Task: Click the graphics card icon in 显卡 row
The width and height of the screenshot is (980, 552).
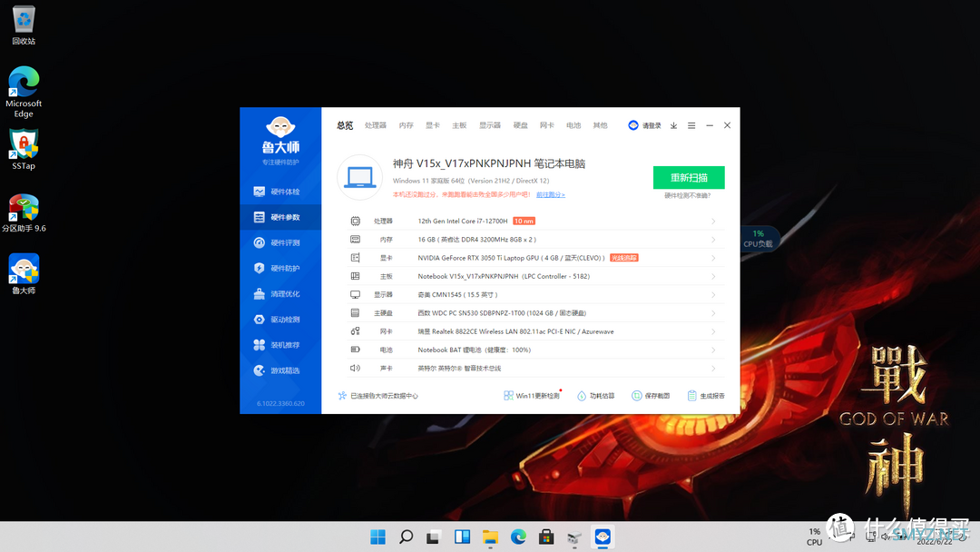Action: click(x=355, y=258)
